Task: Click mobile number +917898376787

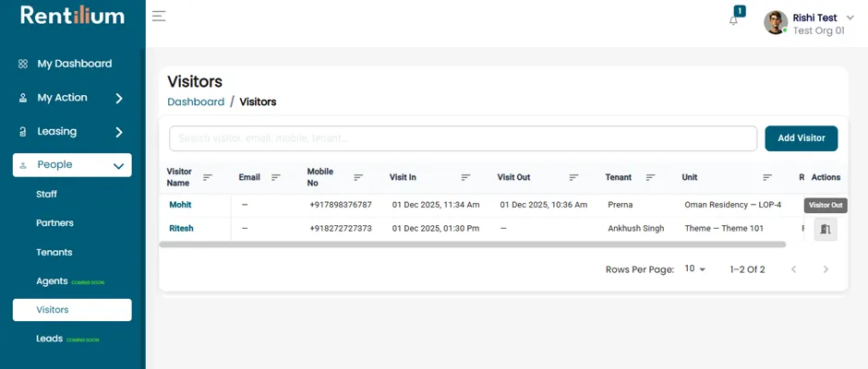Action: click(341, 205)
